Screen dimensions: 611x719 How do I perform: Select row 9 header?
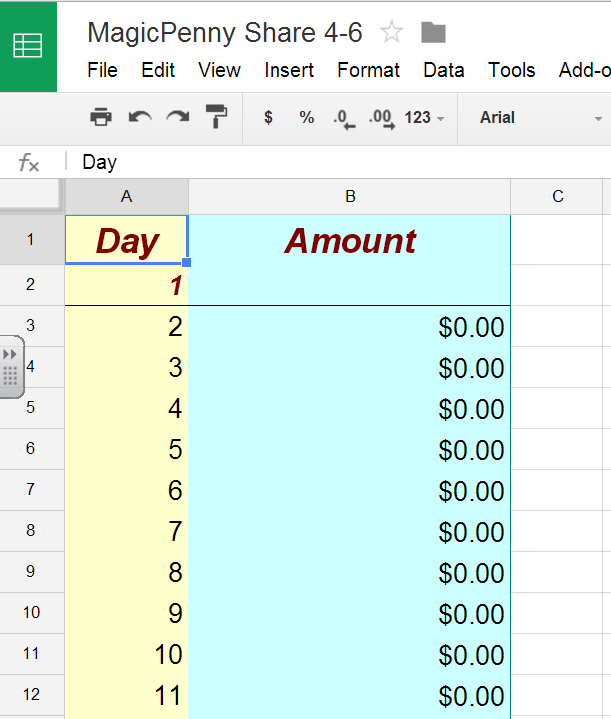(31, 572)
